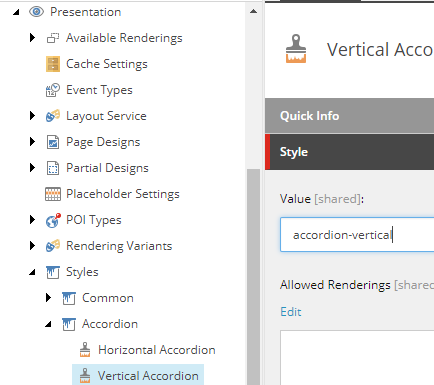Select the Partial Designs item
Viewport: 434px width, 385px height.
pyautogui.click(x=107, y=168)
